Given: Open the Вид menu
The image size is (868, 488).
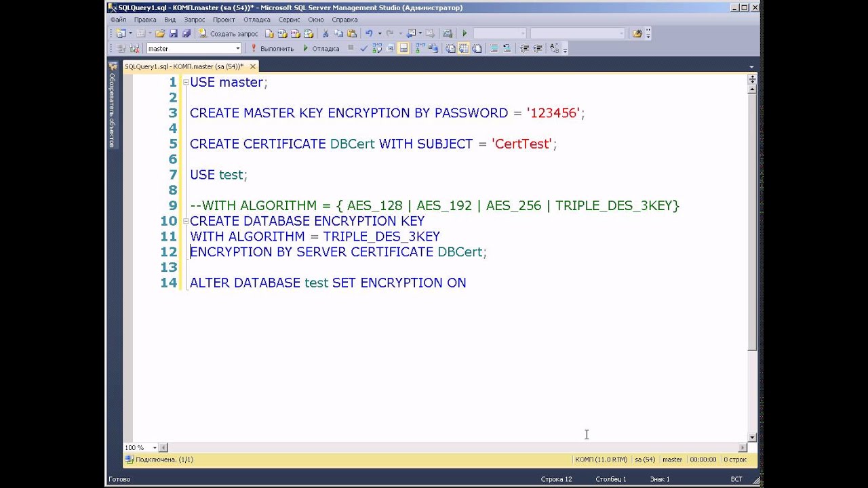Looking at the screenshot, I should coord(170,20).
